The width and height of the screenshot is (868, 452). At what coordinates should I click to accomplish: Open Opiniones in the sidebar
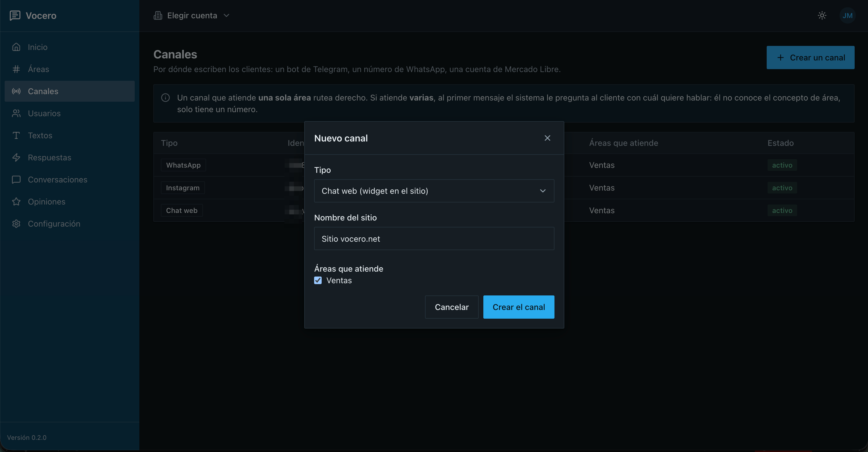coord(69,202)
